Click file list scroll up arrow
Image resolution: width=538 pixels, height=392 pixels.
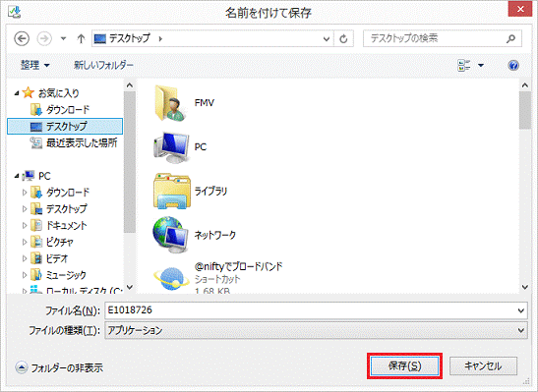(524, 84)
